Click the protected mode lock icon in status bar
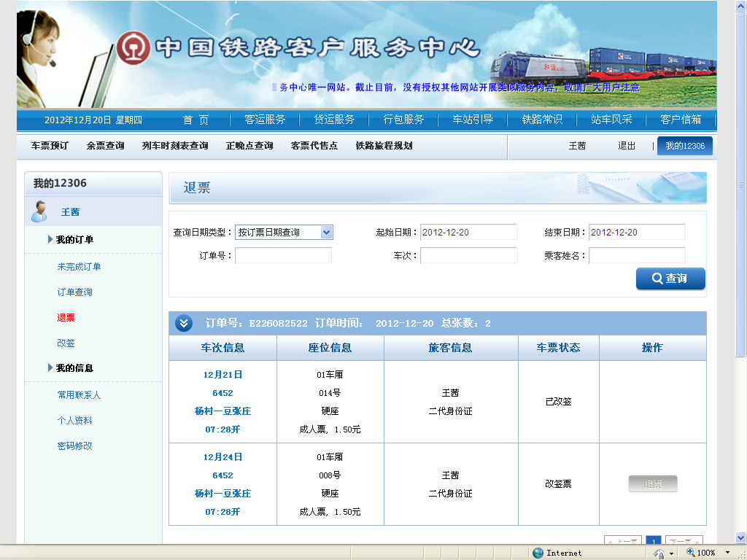747x560 pixels. click(x=659, y=553)
